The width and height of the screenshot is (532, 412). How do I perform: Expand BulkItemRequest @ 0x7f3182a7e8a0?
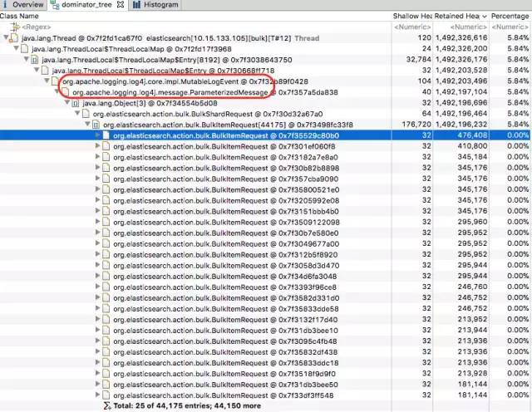[x=98, y=157]
